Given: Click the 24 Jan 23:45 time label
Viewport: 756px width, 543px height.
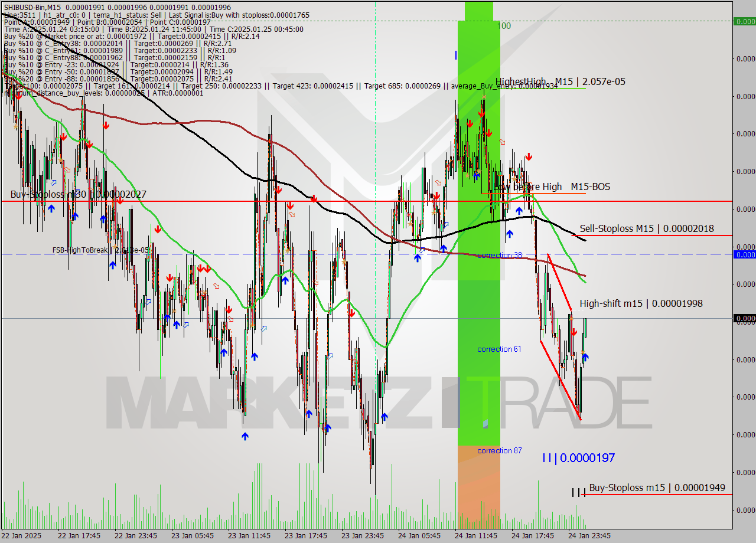Looking at the screenshot, I should (x=589, y=536).
